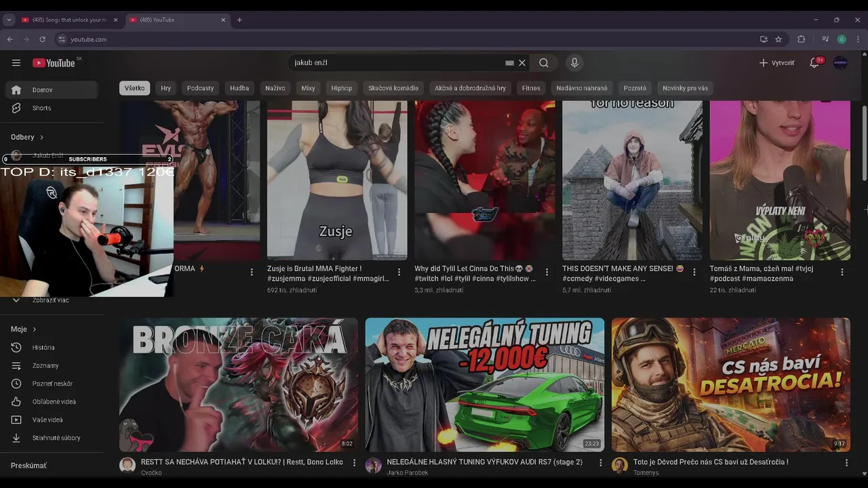The height and width of the screenshot is (488, 868).
Task: Open Pozrieť neskôr watch later
Action: 52,384
